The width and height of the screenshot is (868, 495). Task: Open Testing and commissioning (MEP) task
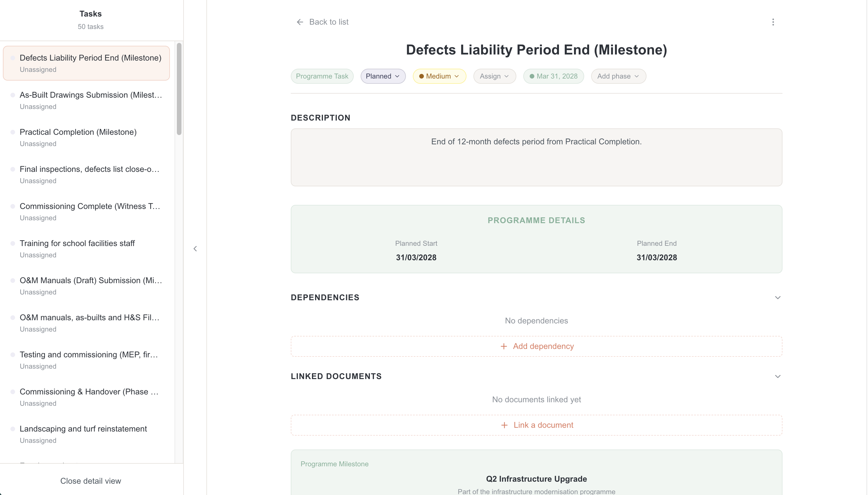click(86, 360)
